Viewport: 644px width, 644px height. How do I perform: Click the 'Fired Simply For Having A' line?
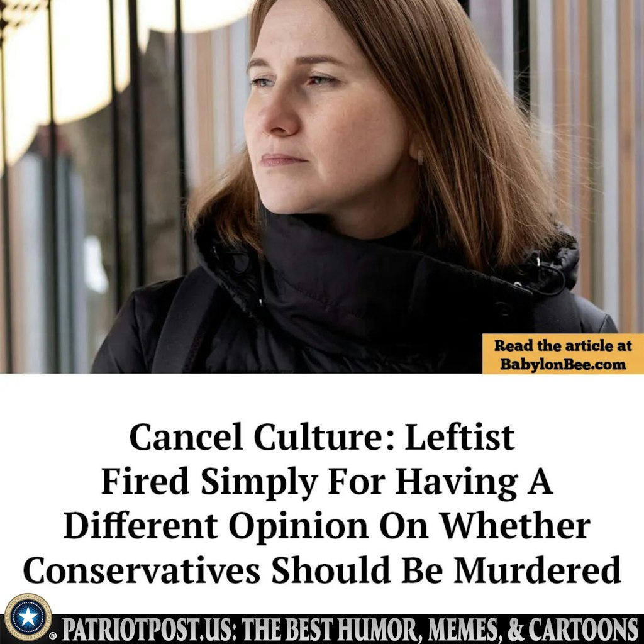[327, 481]
